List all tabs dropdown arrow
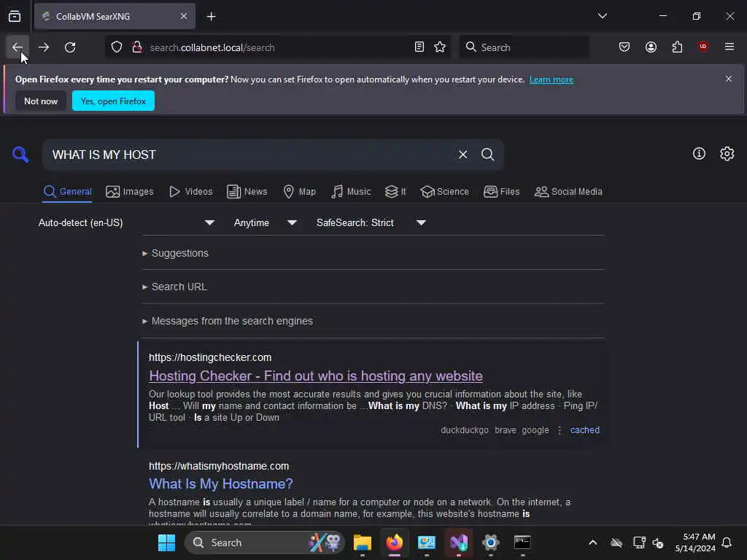 click(602, 16)
